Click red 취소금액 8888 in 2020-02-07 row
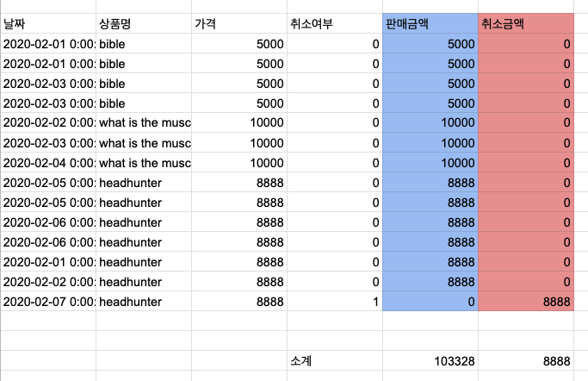 [526, 302]
